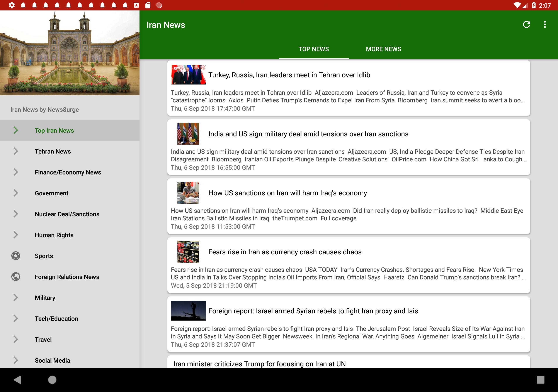
Task: Tap the Android home circle button
Action: coord(52,380)
